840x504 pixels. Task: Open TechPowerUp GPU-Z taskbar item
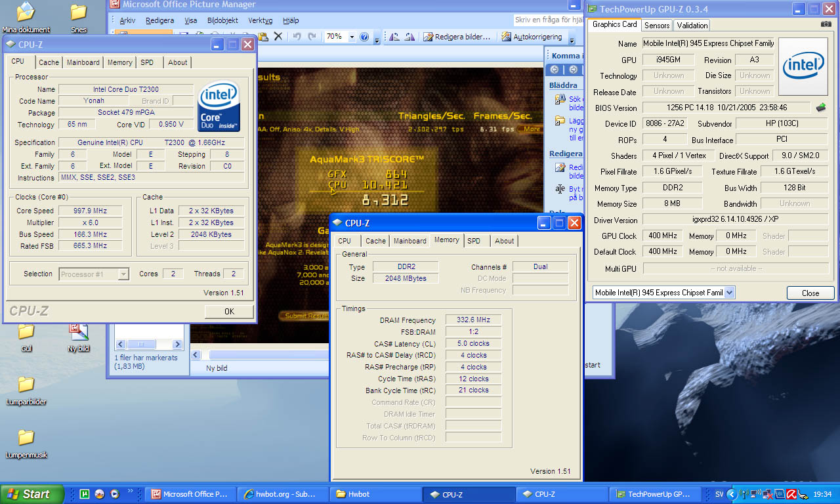pos(656,494)
